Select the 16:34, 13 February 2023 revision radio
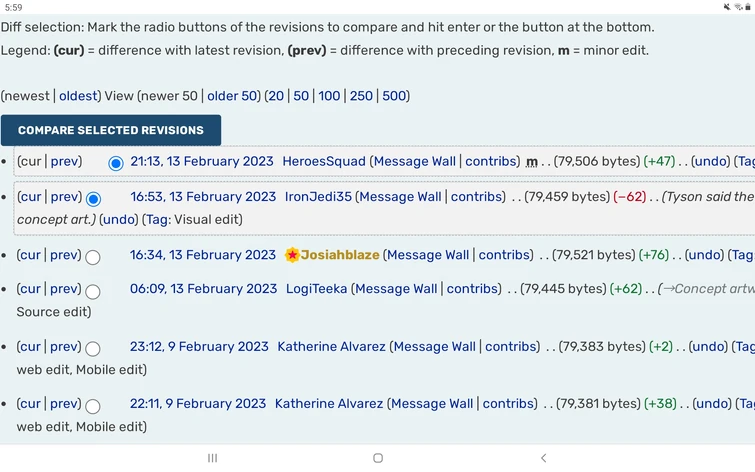The height and width of the screenshot is (472, 755). (x=93, y=257)
